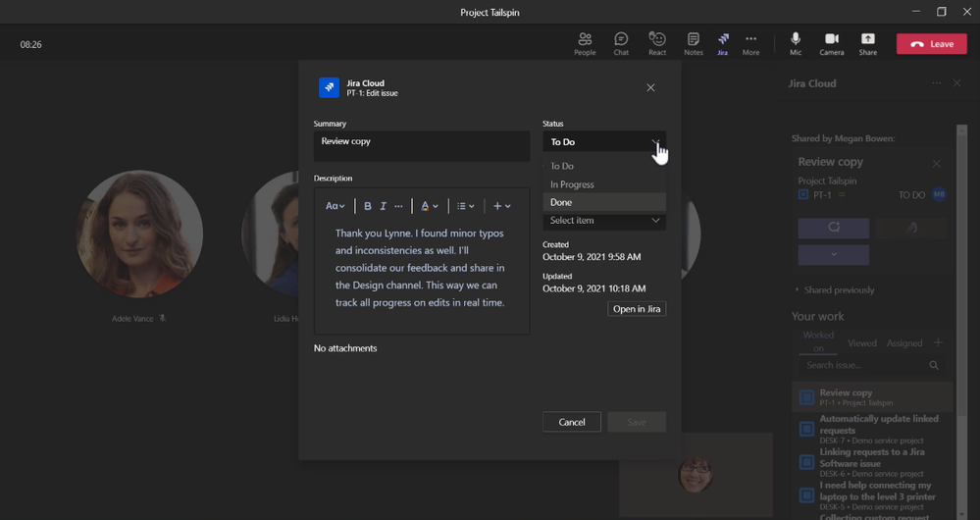The image size is (980, 520).
Task: Choose In Progress status option
Action: point(603,184)
